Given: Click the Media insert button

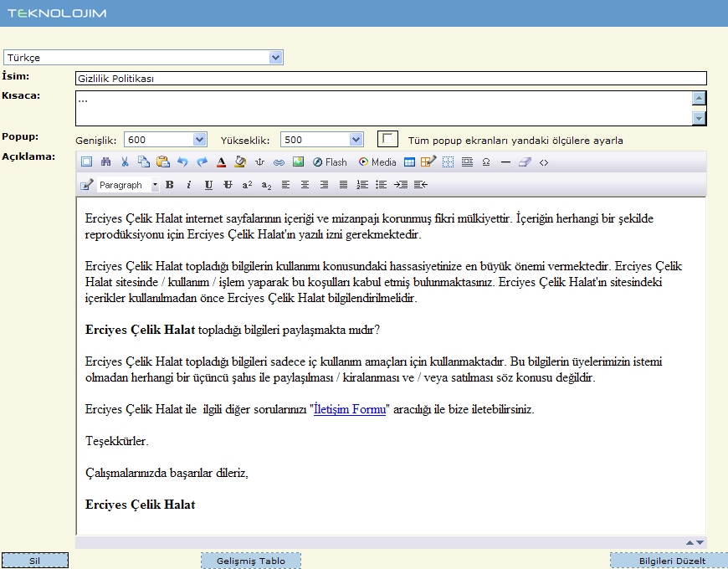Looking at the screenshot, I should point(377,162).
